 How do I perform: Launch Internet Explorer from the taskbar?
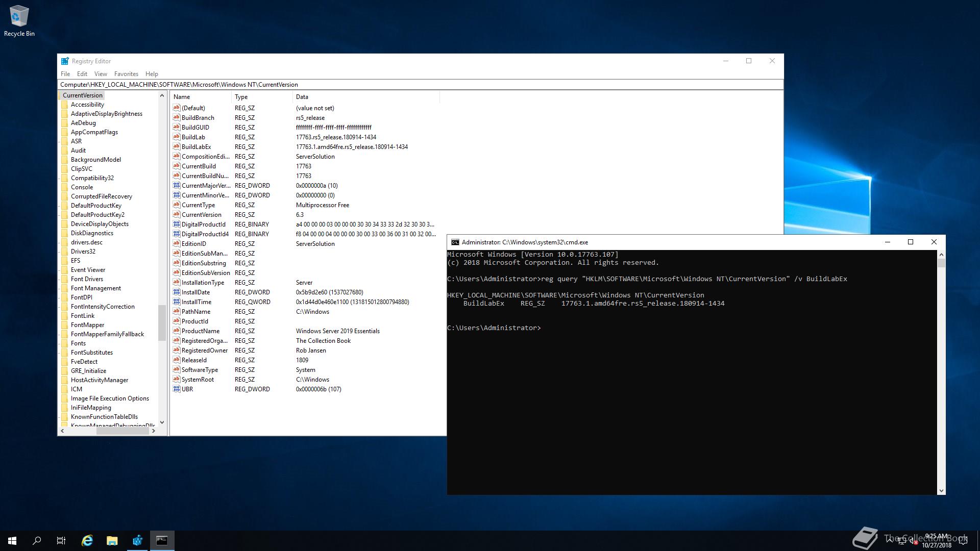pos(87,541)
